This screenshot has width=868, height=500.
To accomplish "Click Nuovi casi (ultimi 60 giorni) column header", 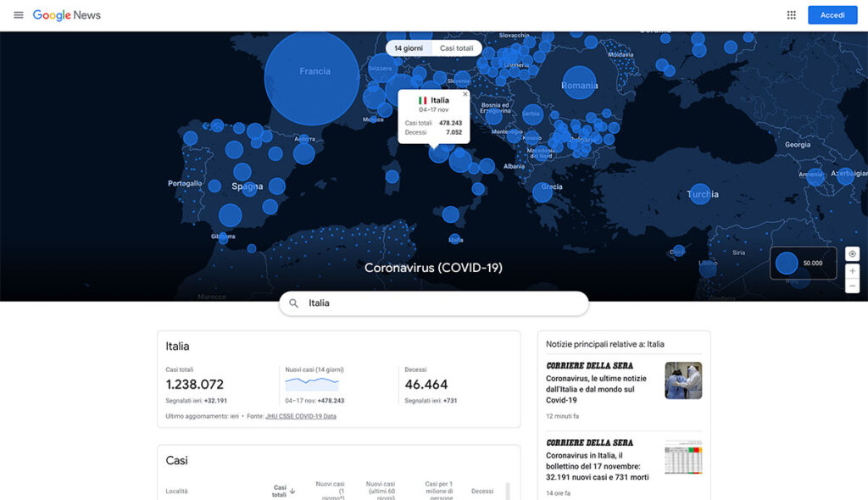I will pyautogui.click(x=381, y=492).
